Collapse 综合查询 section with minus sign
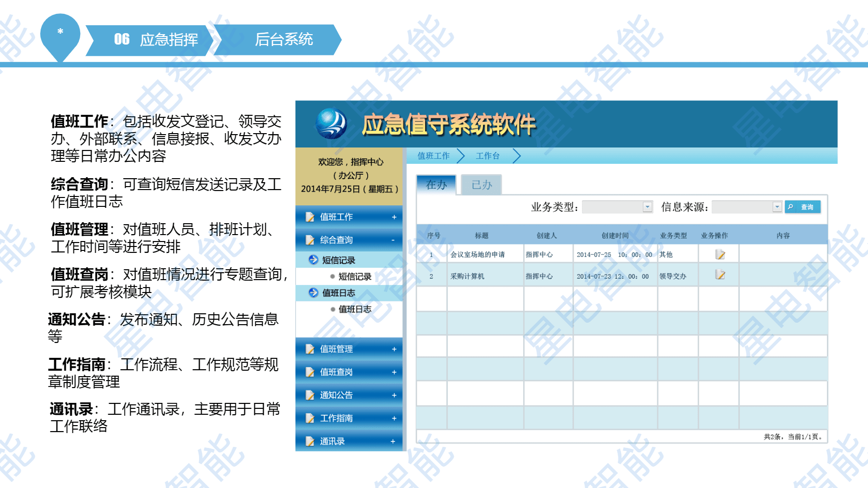This screenshot has height=488, width=868. click(x=393, y=240)
